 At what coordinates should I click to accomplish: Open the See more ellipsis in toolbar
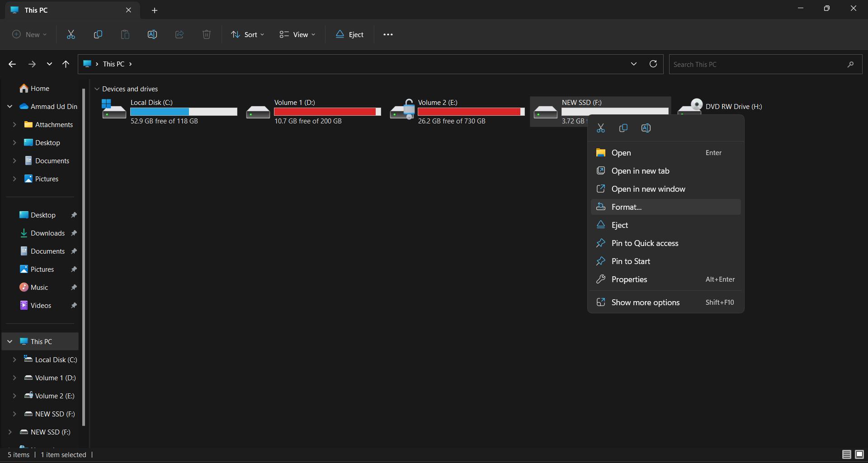[x=388, y=34]
